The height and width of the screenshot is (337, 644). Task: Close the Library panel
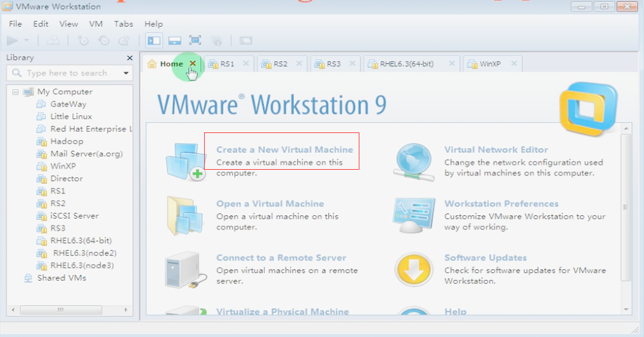click(130, 58)
